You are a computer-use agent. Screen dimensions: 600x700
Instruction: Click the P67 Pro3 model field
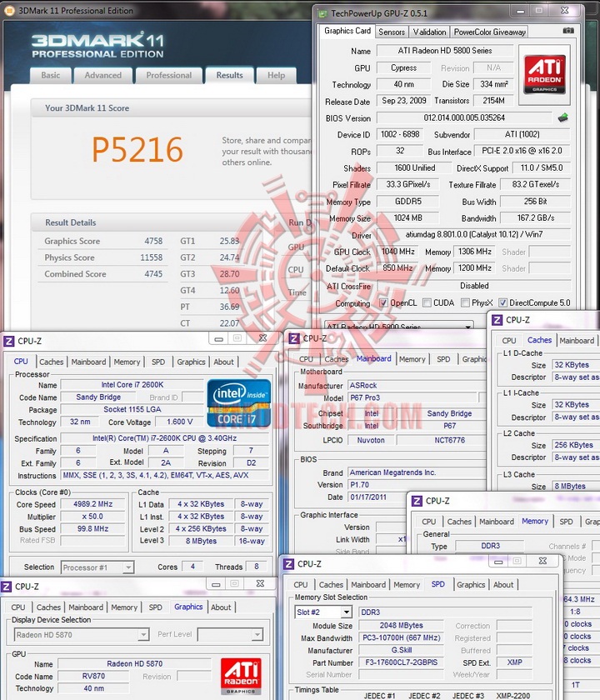412,397
